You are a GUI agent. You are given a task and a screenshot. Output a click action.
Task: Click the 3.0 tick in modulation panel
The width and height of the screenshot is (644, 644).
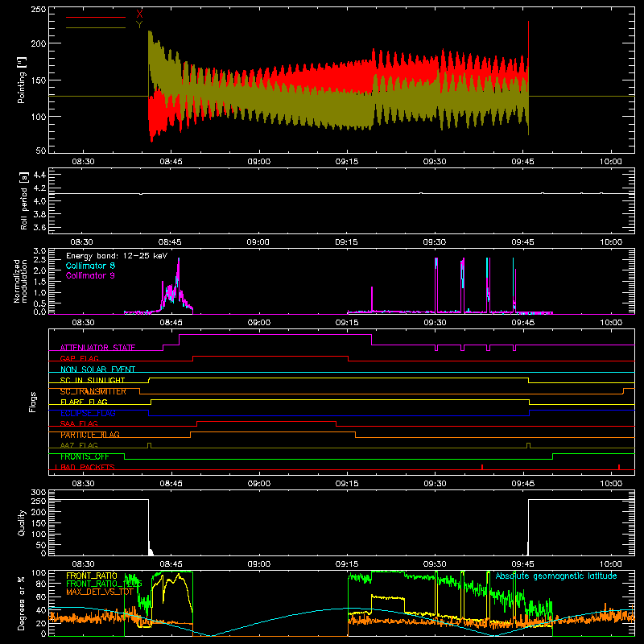(39, 251)
